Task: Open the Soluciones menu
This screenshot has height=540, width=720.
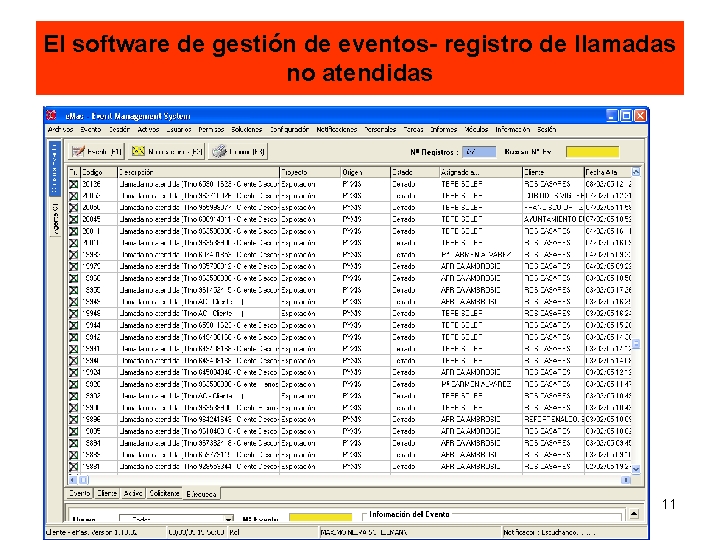Action: click(x=247, y=129)
